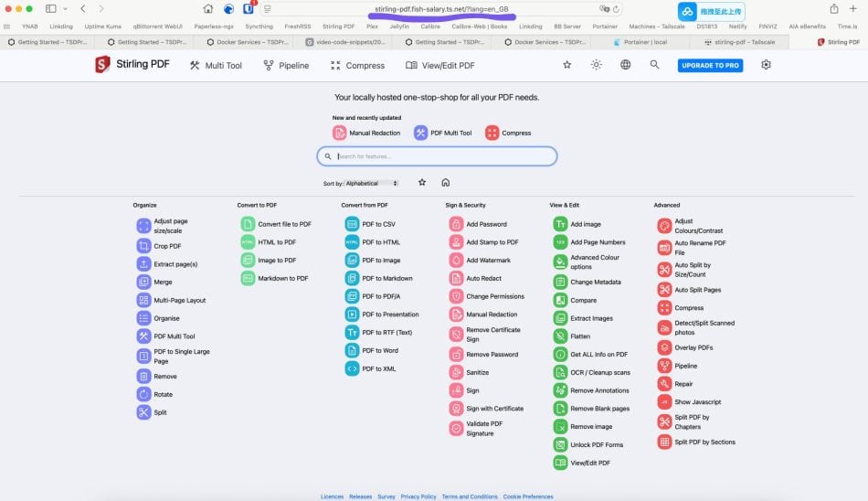Open the Auto Redact icon

[x=456, y=278]
